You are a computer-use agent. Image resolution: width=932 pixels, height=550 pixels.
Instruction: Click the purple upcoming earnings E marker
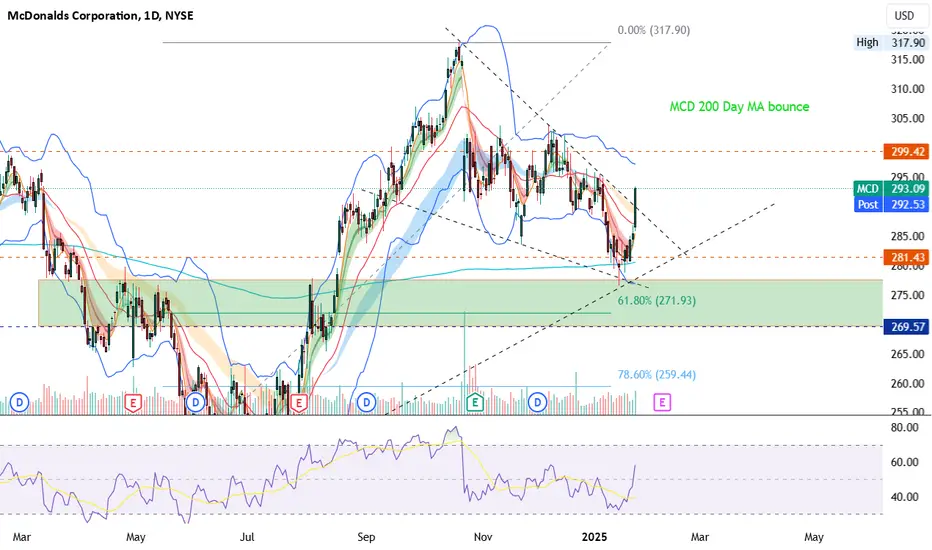coord(662,403)
